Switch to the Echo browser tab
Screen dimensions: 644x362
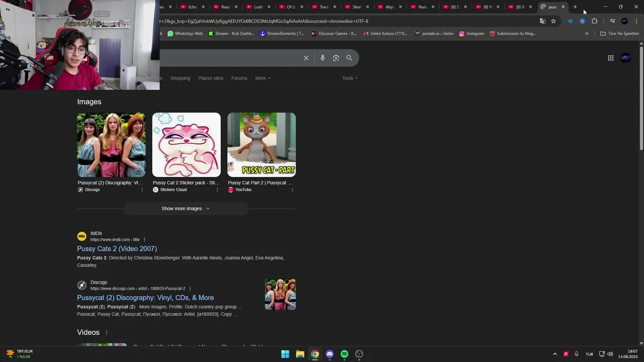coord(192,7)
